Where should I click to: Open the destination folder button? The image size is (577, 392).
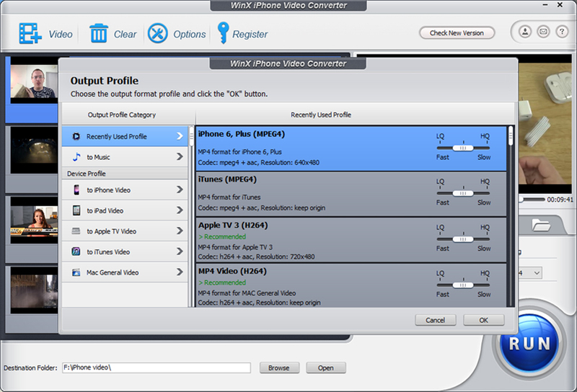pyautogui.click(x=326, y=367)
